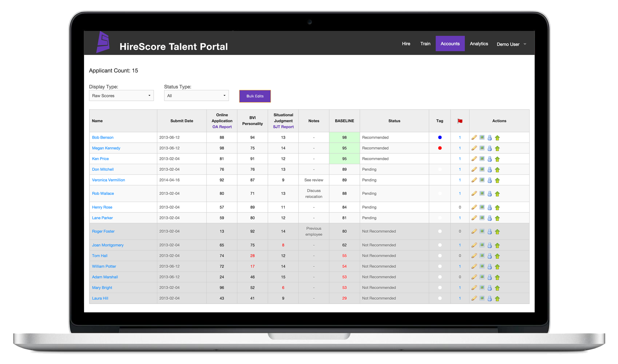The image size is (618, 364).
Task: Click flag count for Ken Price
Action: click(460, 159)
